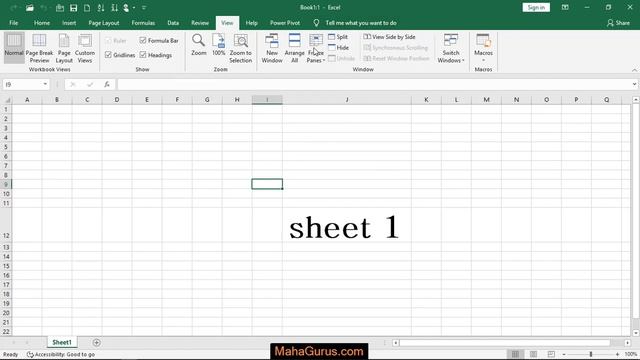
Task: Switch to the Insert tab
Action: click(x=69, y=23)
